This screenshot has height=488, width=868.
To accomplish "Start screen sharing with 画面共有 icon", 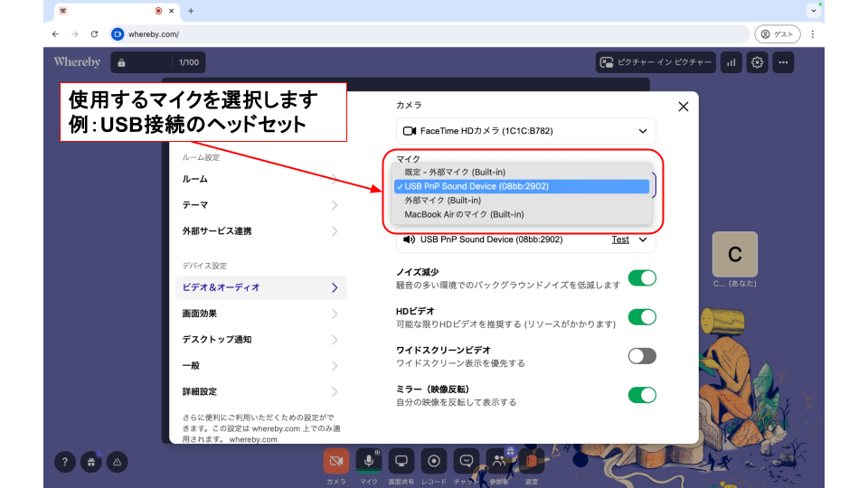I will (401, 461).
